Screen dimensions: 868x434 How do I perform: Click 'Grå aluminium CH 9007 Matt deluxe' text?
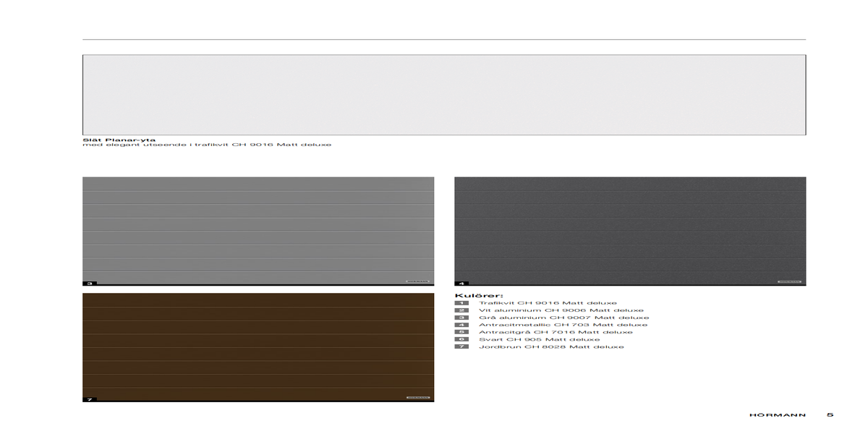tap(564, 318)
